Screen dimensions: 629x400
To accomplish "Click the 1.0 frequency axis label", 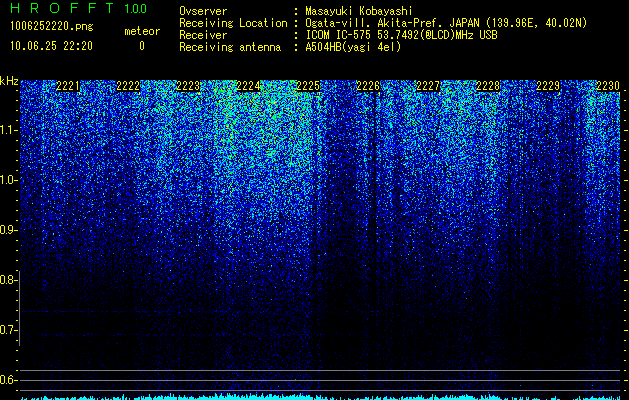I will 8,180.
